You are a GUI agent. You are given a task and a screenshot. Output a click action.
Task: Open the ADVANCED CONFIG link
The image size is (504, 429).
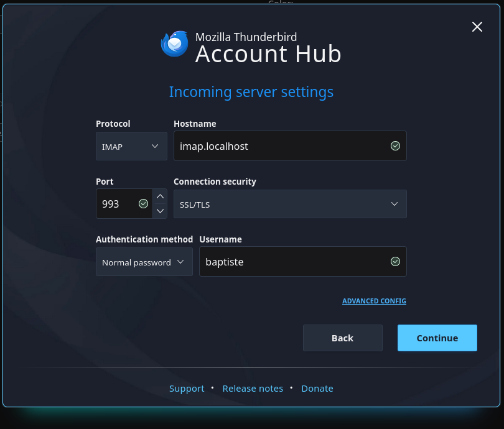click(x=374, y=300)
